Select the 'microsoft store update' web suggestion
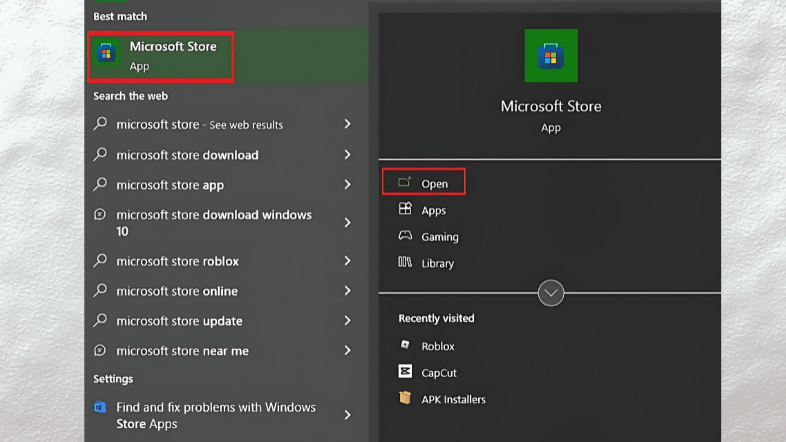Image resolution: width=786 pixels, height=442 pixels. pos(177,321)
